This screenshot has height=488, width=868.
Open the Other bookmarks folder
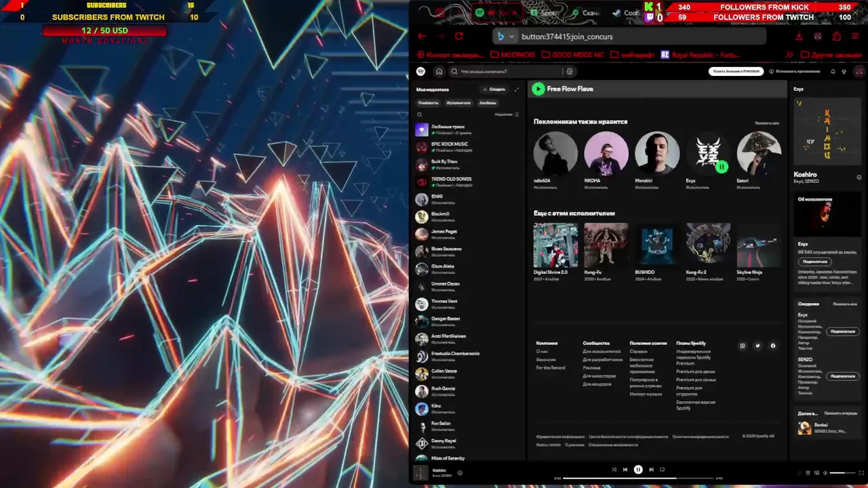tap(831, 55)
